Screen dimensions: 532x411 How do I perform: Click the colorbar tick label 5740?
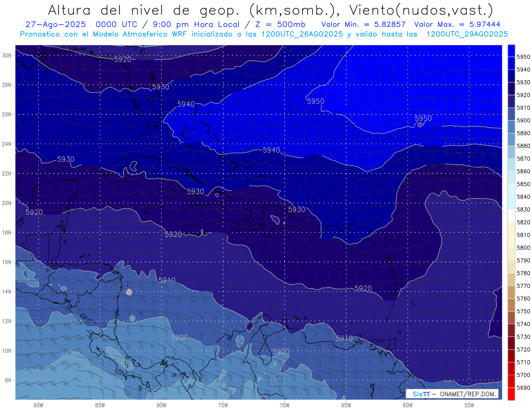[x=524, y=324]
